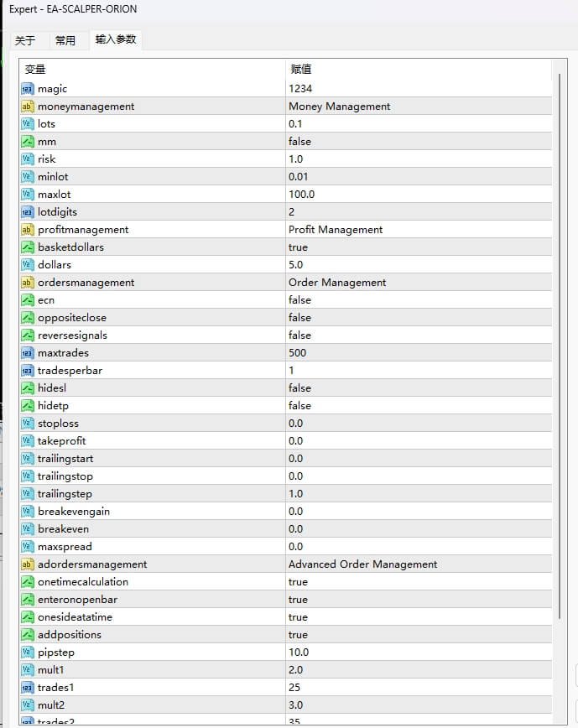Click the boolean icon next to mm
Screen dimensions: 578x728
pyautogui.click(x=27, y=142)
